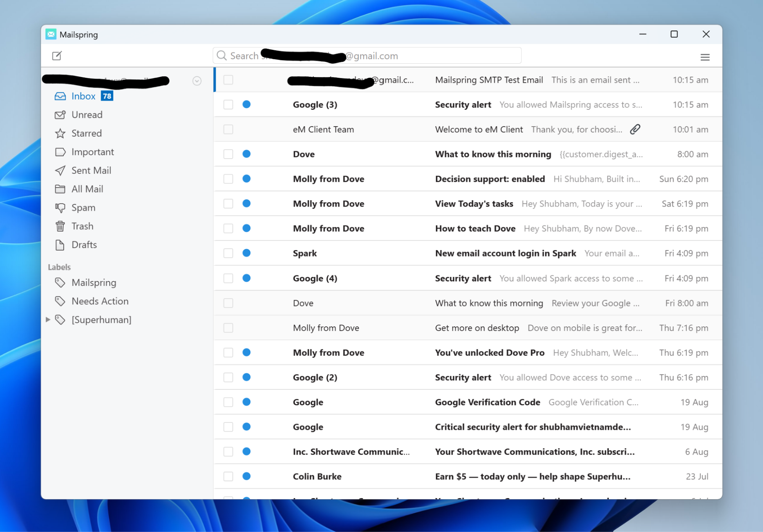Open Critical security alert email
This screenshot has height=532, width=763.
tap(468, 427)
